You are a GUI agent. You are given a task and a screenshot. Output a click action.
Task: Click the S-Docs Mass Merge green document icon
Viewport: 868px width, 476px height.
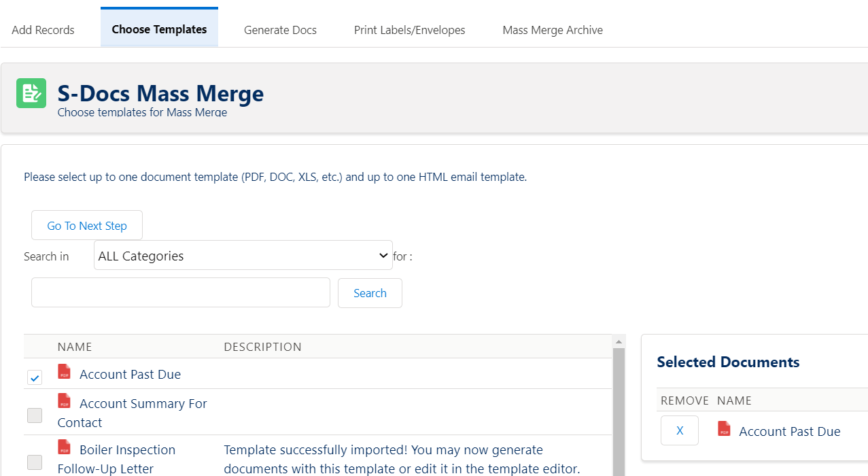(31, 93)
